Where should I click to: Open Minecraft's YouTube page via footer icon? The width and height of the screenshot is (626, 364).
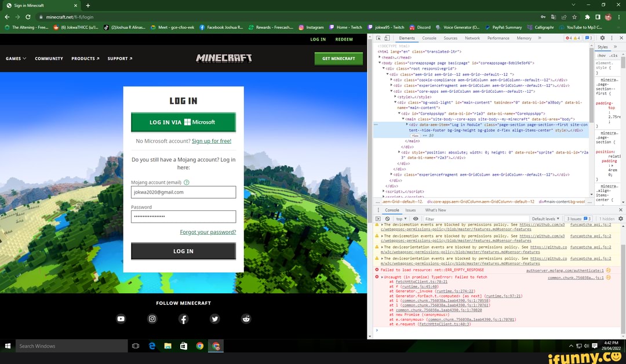point(121,319)
